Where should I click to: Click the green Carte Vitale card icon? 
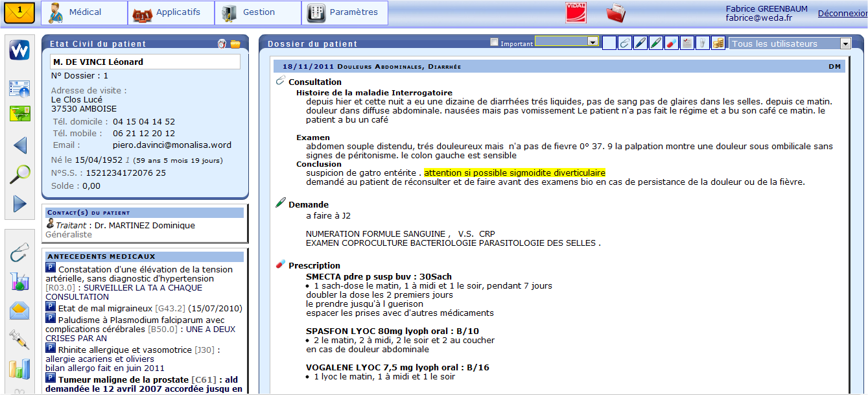(x=19, y=114)
